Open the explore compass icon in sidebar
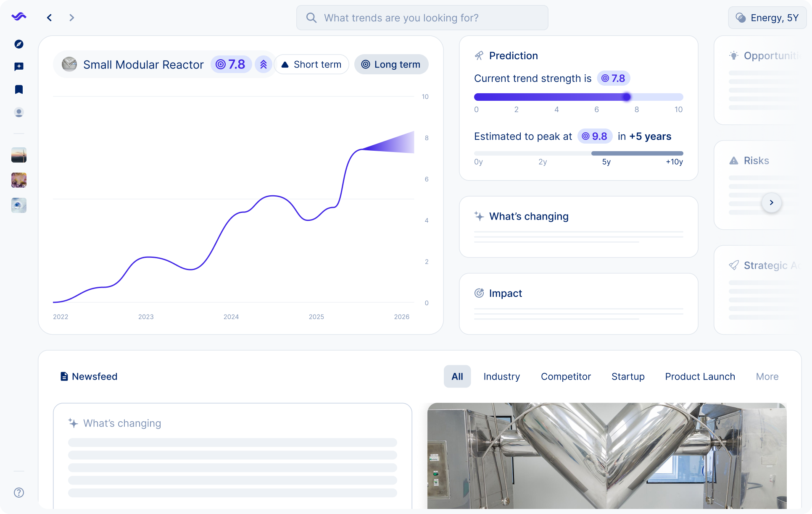812x514 pixels. pos(19,44)
